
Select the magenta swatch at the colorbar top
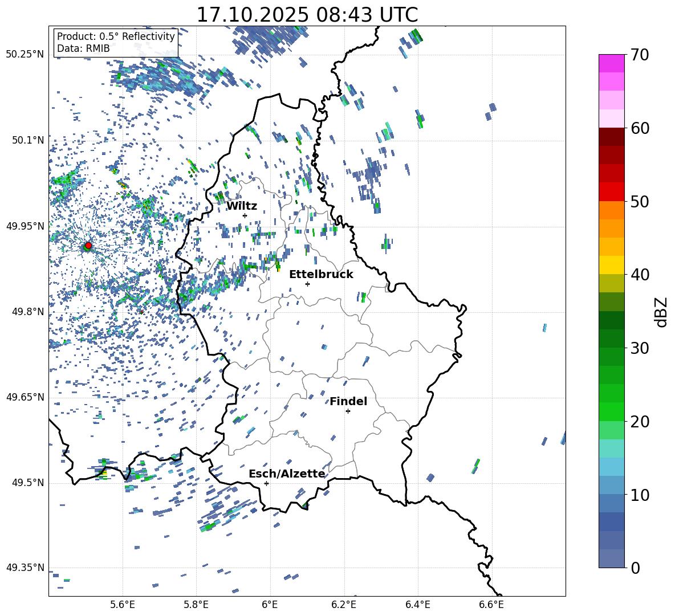tap(611, 63)
